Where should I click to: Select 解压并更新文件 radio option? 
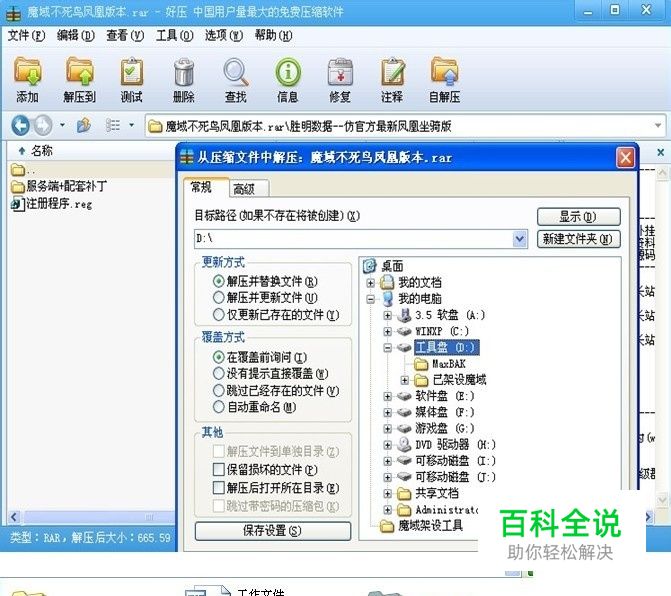click(219, 297)
